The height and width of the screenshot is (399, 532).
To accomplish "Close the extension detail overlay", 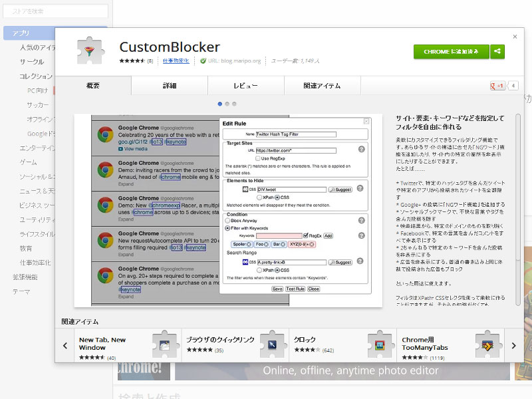I will point(515,37).
